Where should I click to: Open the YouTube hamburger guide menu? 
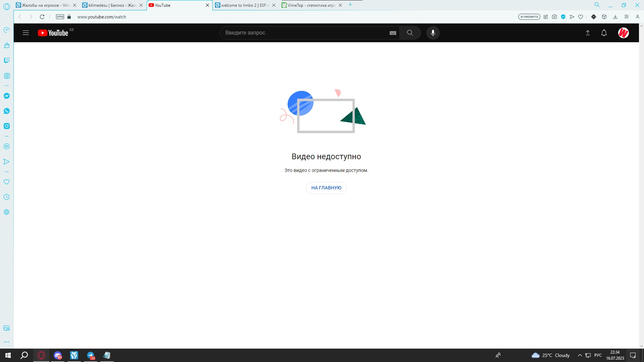coord(26,33)
